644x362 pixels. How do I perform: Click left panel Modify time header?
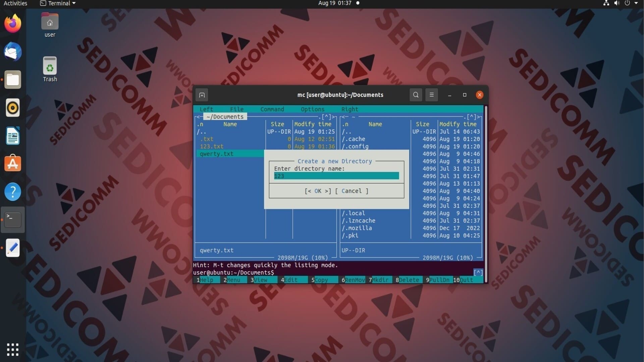313,124
